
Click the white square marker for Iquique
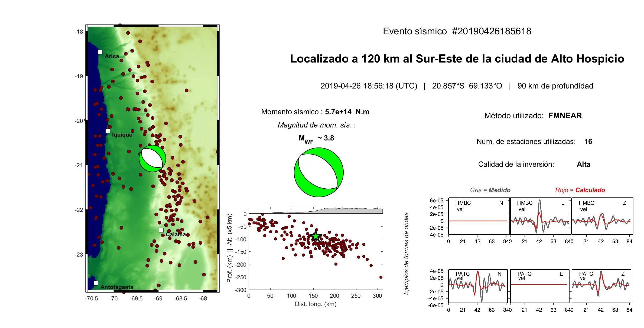click(x=108, y=131)
